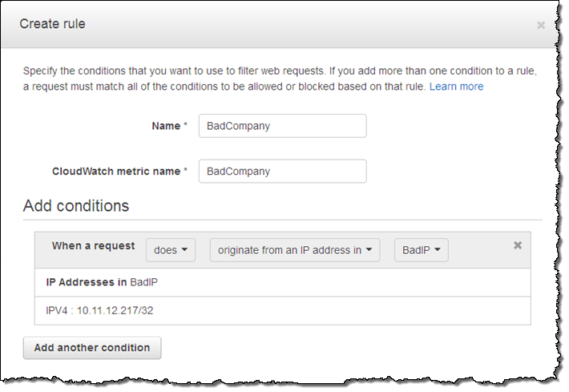569x392 pixels.
Task: Expand "originate from an IP address in" dropdown
Action: [295, 250]
